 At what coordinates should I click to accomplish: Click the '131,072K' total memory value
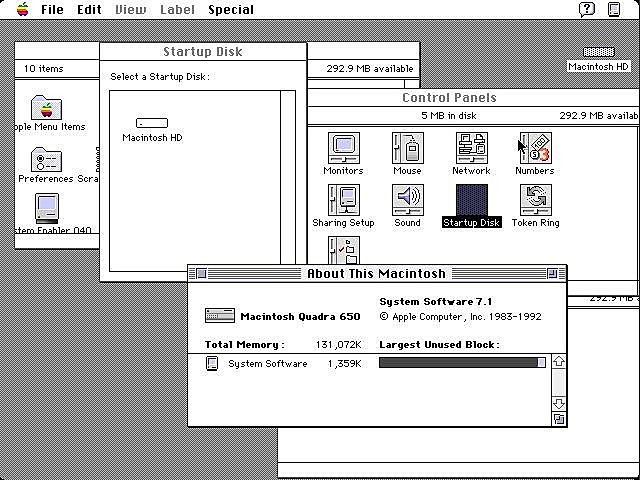coord(338,345)
